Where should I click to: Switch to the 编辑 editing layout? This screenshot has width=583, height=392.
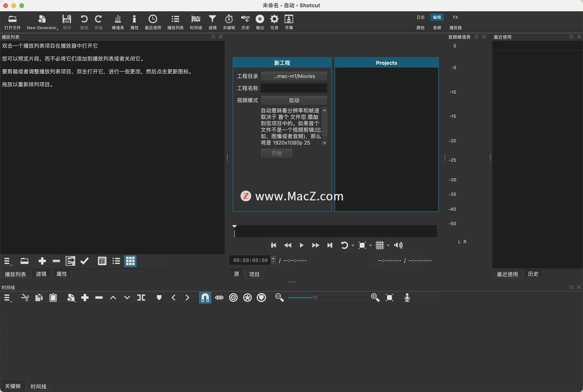(x=437, y=17)
